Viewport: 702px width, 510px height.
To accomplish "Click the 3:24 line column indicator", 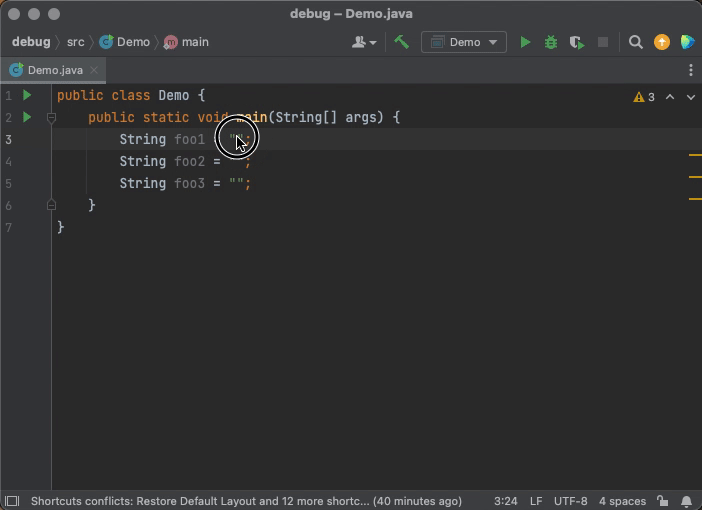I will 505,501.
